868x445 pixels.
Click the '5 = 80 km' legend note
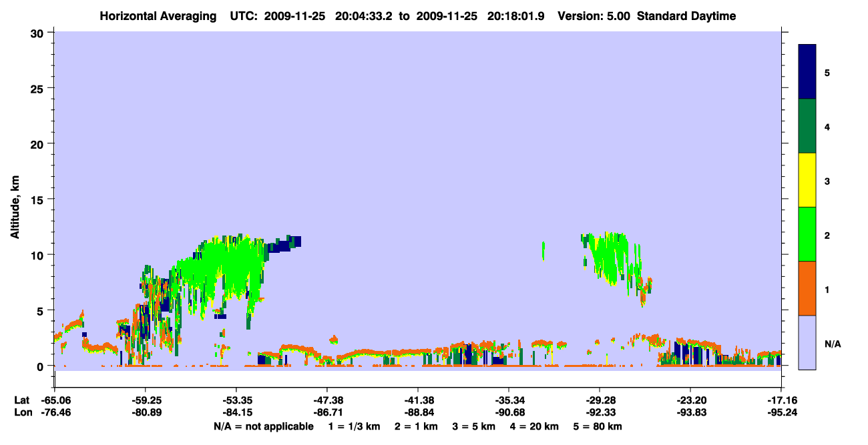coord(598,426)
